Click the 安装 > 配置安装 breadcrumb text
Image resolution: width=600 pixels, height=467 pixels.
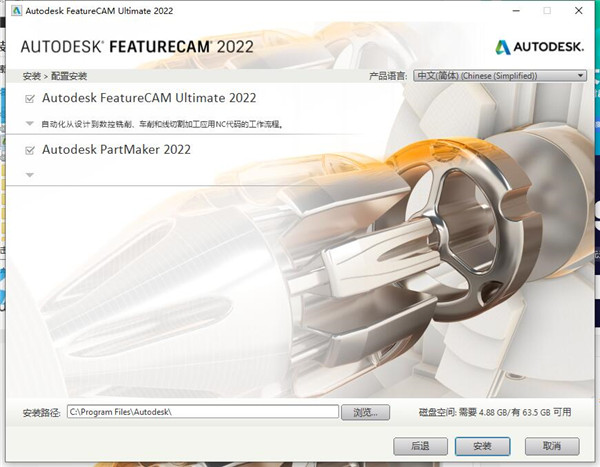coord(54,76)
